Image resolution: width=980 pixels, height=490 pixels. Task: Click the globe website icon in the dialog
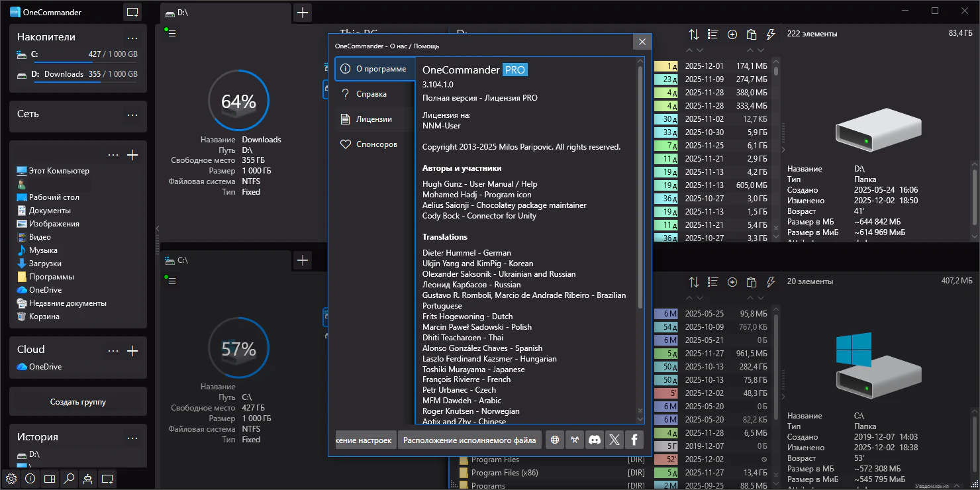coord(555,440)
